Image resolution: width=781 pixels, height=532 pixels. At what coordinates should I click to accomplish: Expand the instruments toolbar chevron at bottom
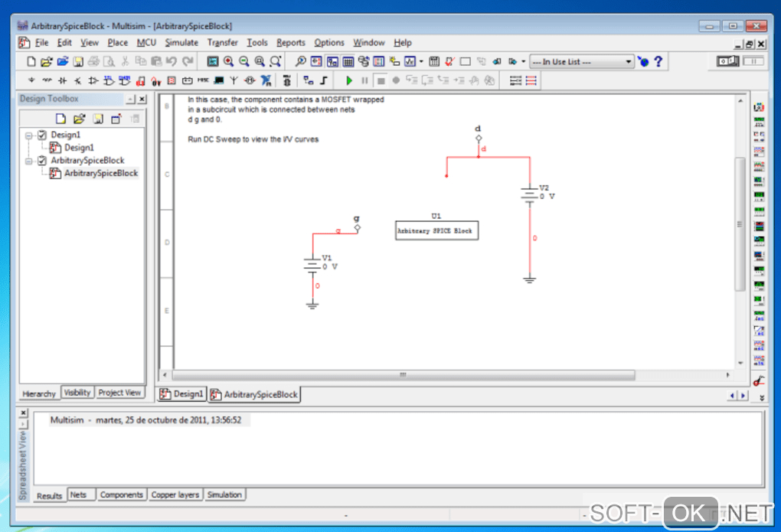pyautogui.click(x=762, y=397)
